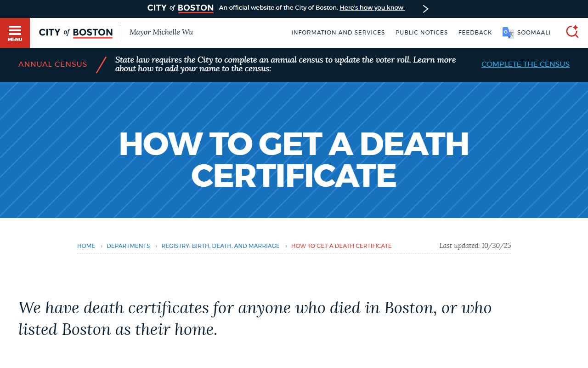588x368 pixels.
Task: Go to Departments breadcrumb
Action: tap(128, 246)
